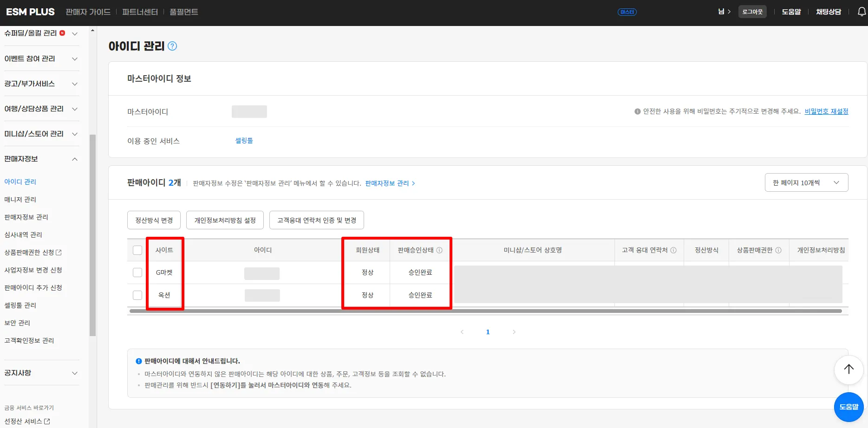
Task: Expand the 미니샵/스토어 관리 menu
Action: [x=75, y=134]
